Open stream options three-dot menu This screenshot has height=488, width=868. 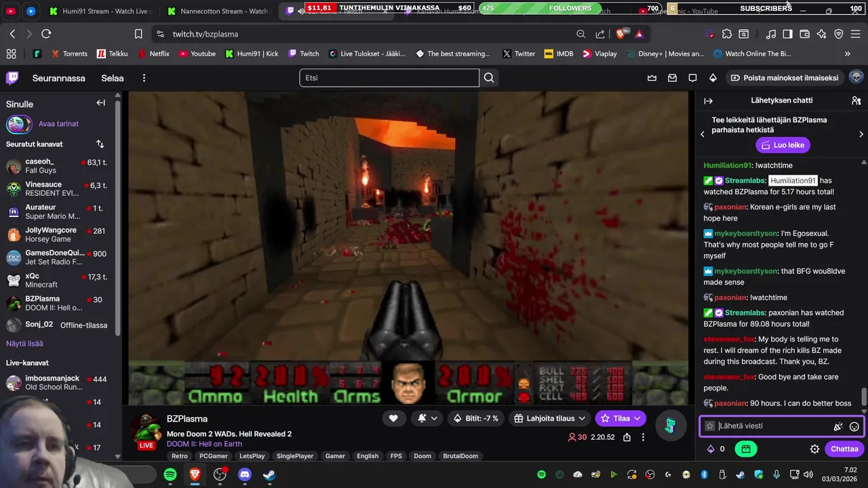643,437
